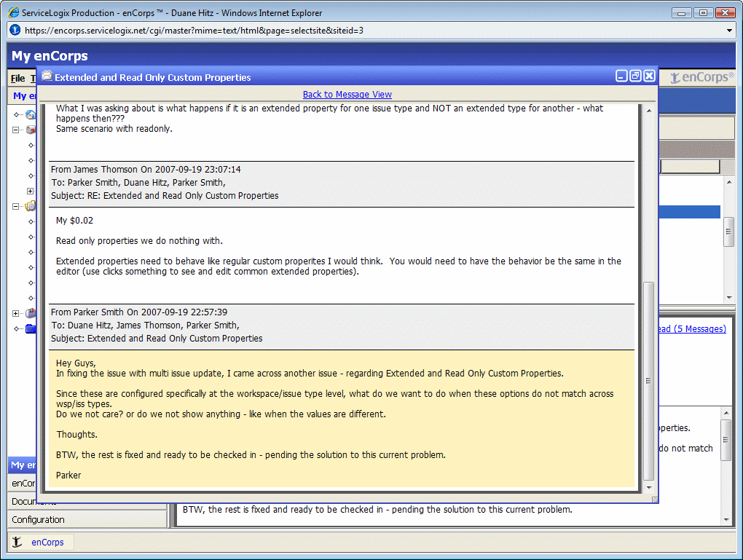Open the thread (5 Messages) link
743x560 pixels.
coord(692,329)
